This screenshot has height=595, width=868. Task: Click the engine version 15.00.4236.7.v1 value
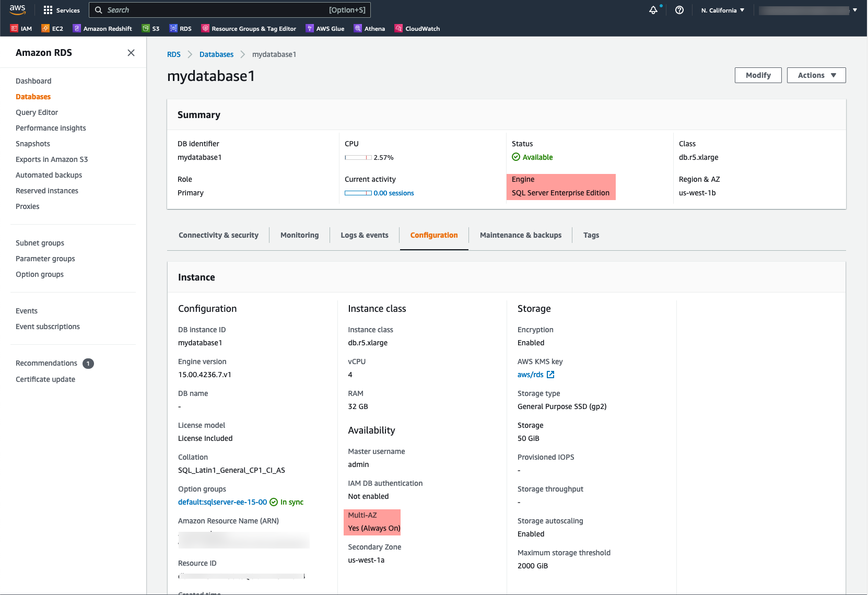click(x=205, y=375)
